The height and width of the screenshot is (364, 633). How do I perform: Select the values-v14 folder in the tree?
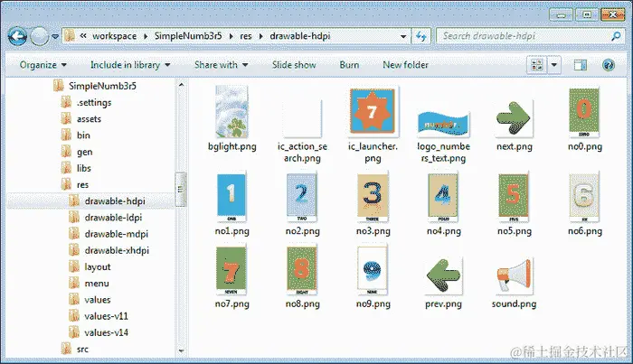pyautogui.click(x=99, y=332)
